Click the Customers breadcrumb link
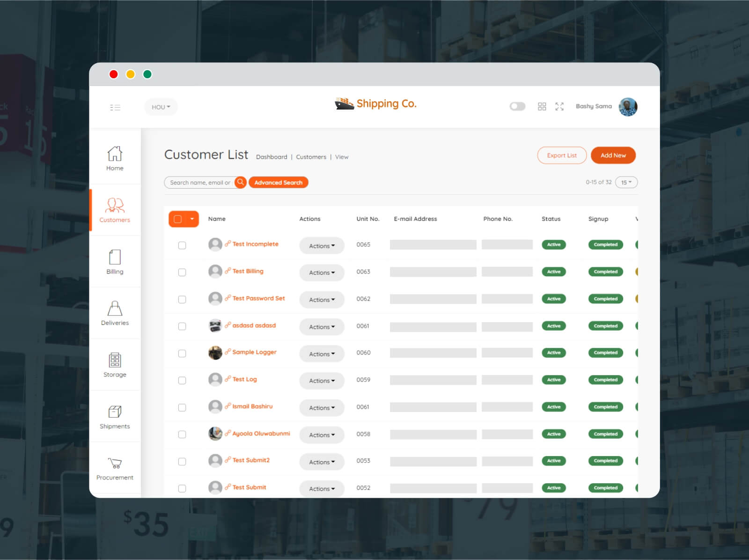The image size is (749, 560). point(311,157)
